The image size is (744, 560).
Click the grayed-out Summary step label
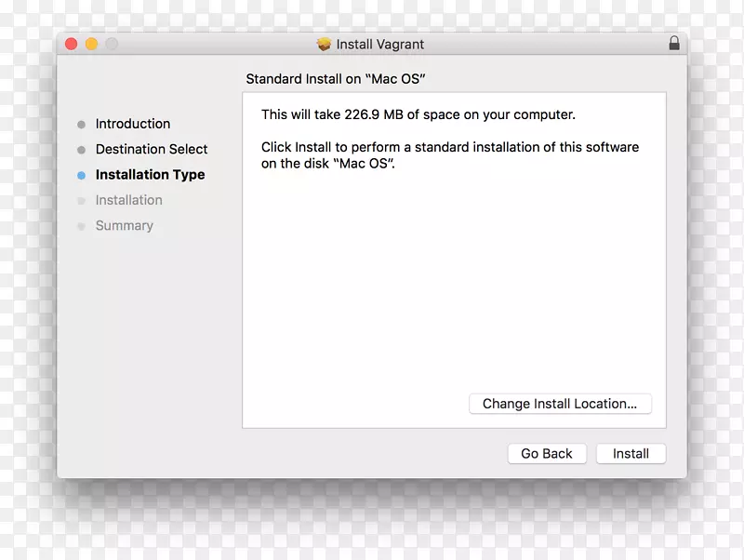(x=124, y=224)
